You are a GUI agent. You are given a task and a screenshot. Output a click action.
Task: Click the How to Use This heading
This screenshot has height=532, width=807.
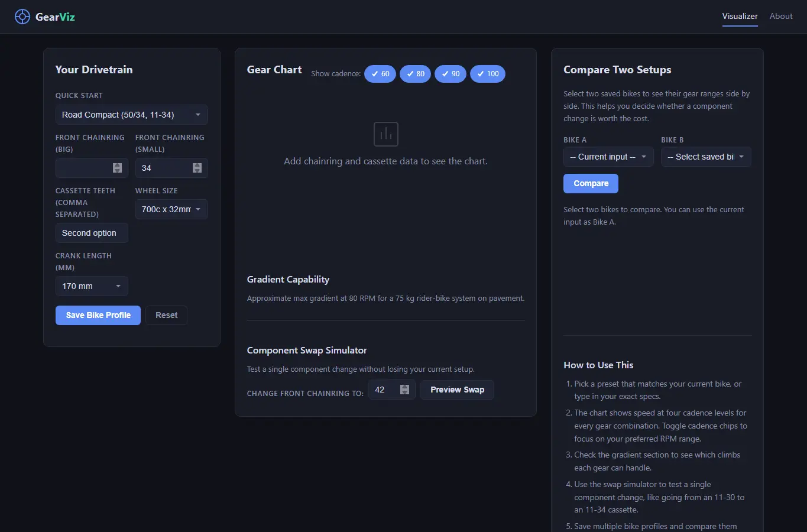pyautogui.click(x=598, y=365)
